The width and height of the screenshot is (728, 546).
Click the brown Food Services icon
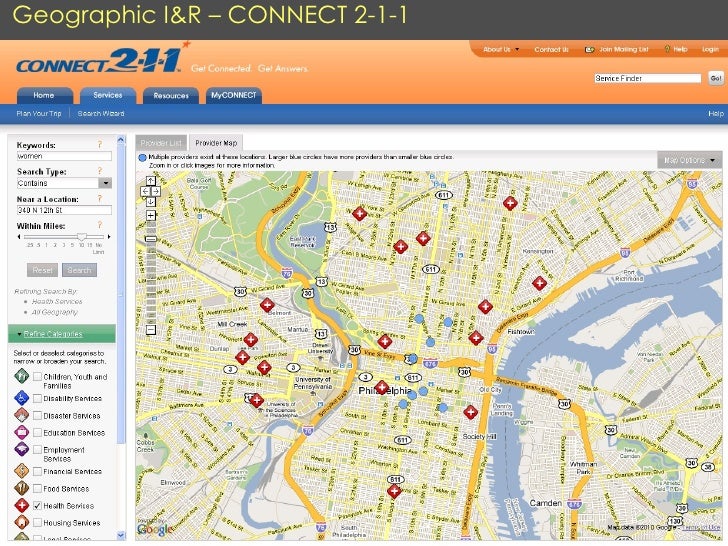[21, 488]
